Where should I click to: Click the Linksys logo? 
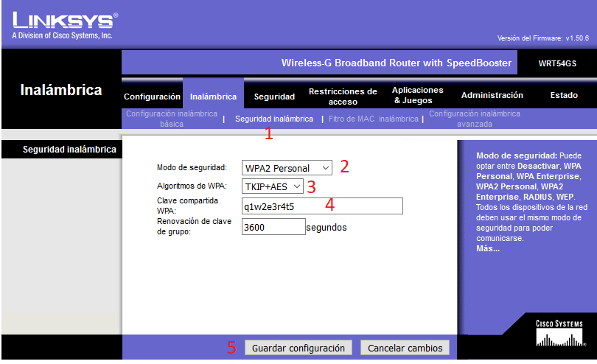click(65, 26)
